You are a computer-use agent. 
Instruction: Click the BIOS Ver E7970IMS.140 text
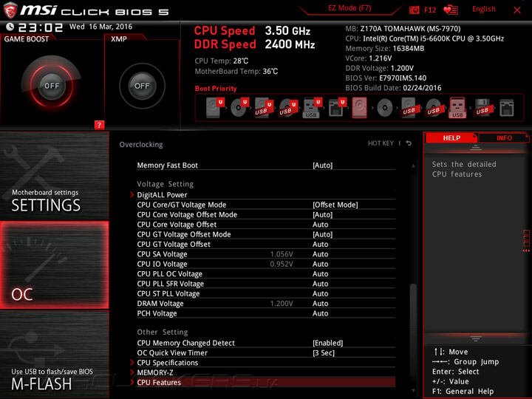click(386, 78)
